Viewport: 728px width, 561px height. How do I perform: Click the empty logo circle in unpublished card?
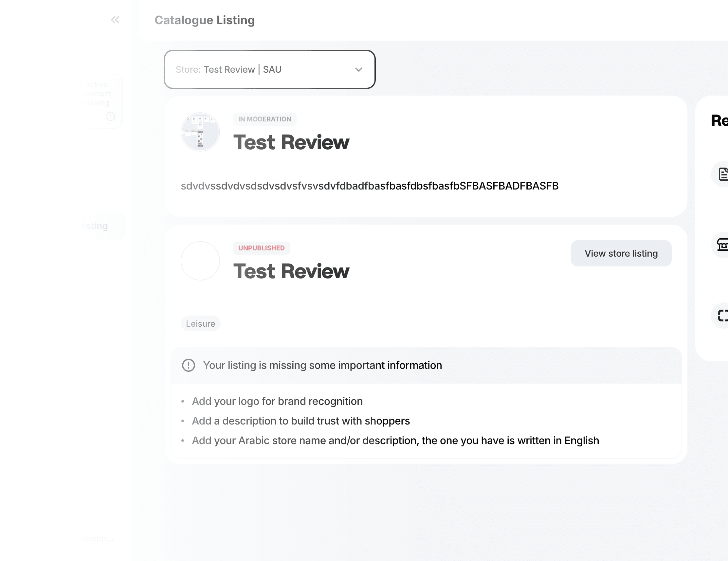[x=200, y=261]
